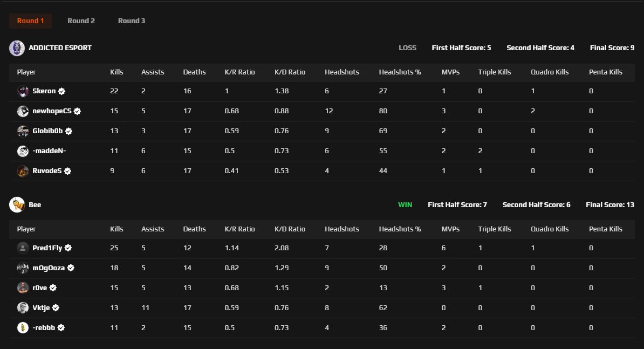Click the Headshots % header in ADDICTED ESPORT table
Viewport: 644px width, 349px height.
400,72
